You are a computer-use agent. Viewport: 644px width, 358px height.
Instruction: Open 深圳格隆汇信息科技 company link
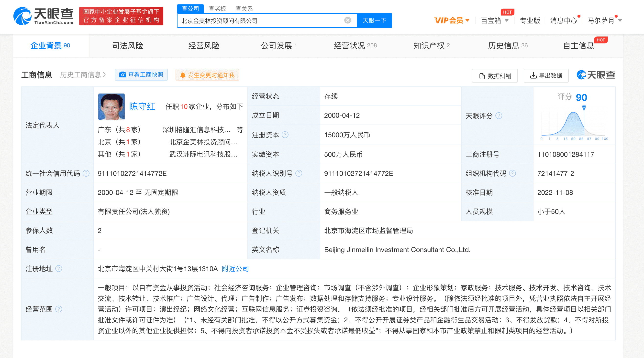(197, 130)
